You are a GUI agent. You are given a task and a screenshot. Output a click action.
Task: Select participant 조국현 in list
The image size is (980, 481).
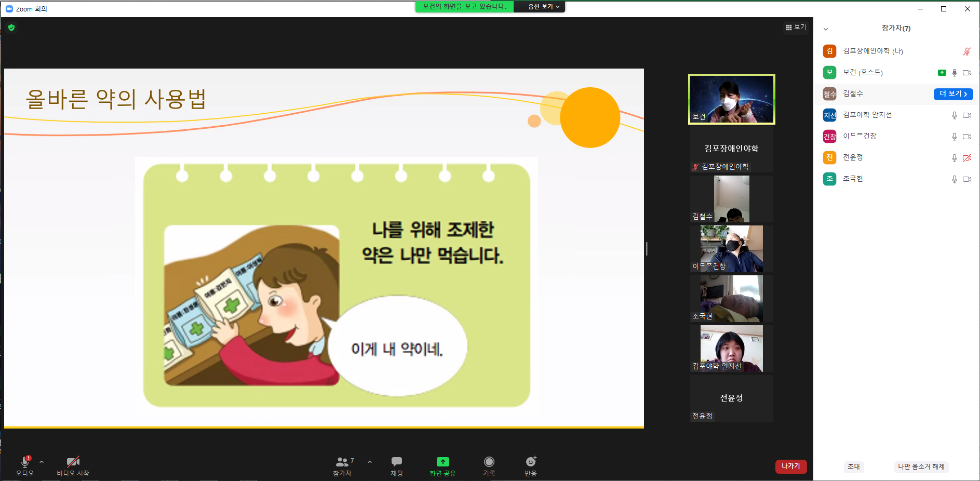pos(896,179)
